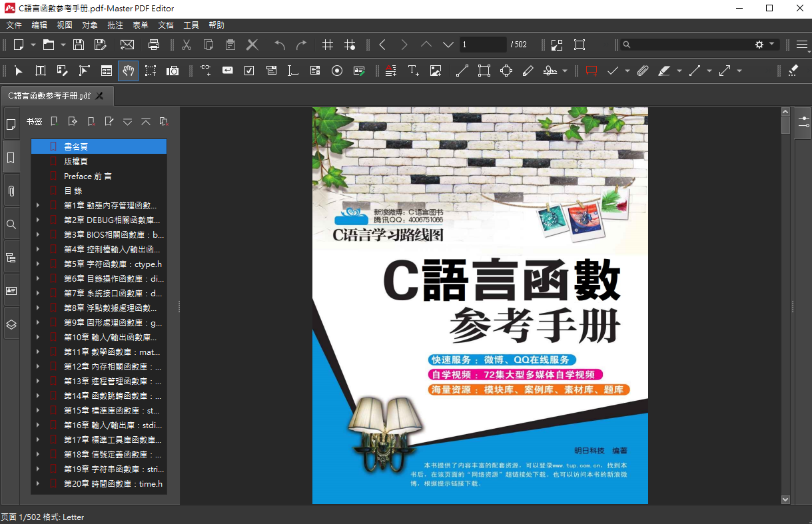Expand the 第1章 bookmark
Viewport: 812px width, 524px height.
[38, 206]
